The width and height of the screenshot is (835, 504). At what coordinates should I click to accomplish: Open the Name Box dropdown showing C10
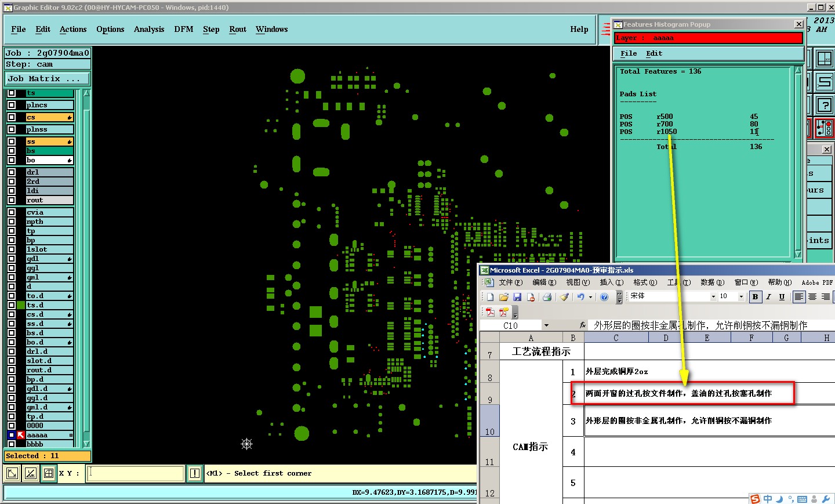(546, 325)
